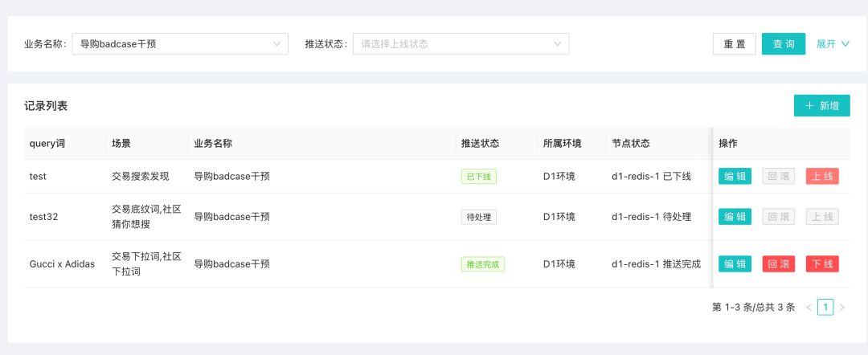Edit the Gucci x Adidas record

[735, 264]
